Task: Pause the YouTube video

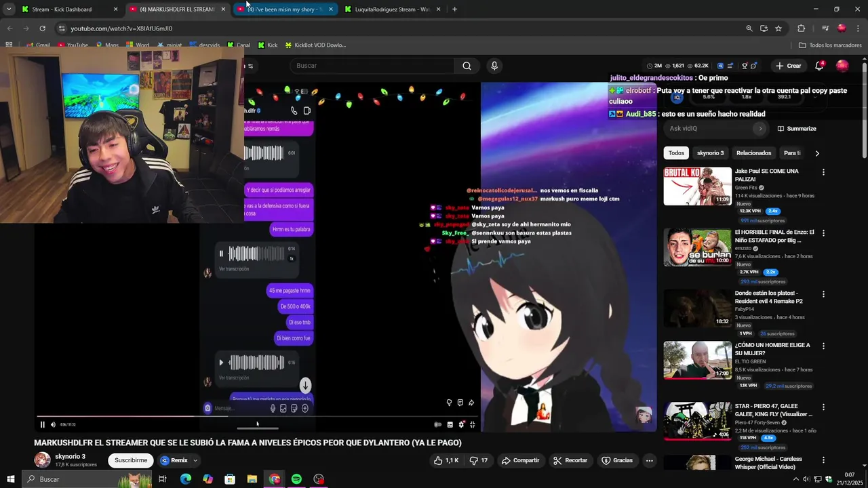Action: point(42,424)
